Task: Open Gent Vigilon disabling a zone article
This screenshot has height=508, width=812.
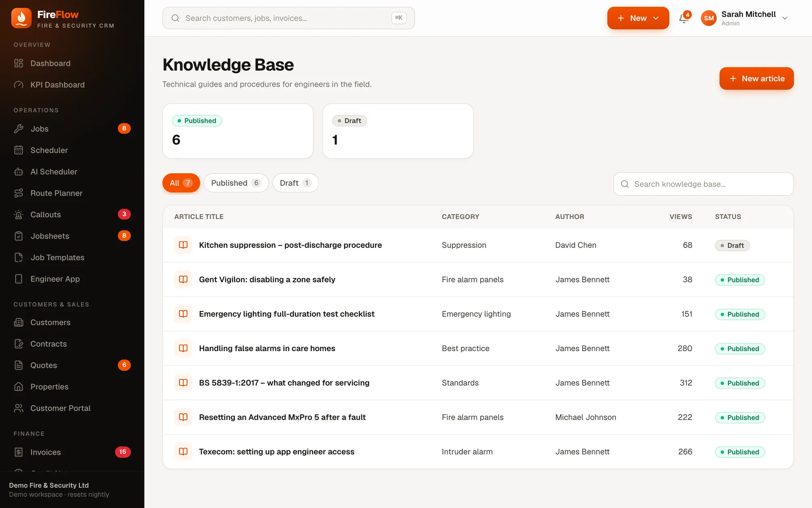Action: coord(267,280)
